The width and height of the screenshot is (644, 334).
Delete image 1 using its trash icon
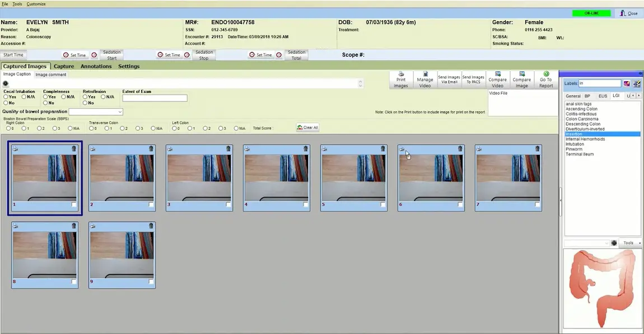pos(73,149)
